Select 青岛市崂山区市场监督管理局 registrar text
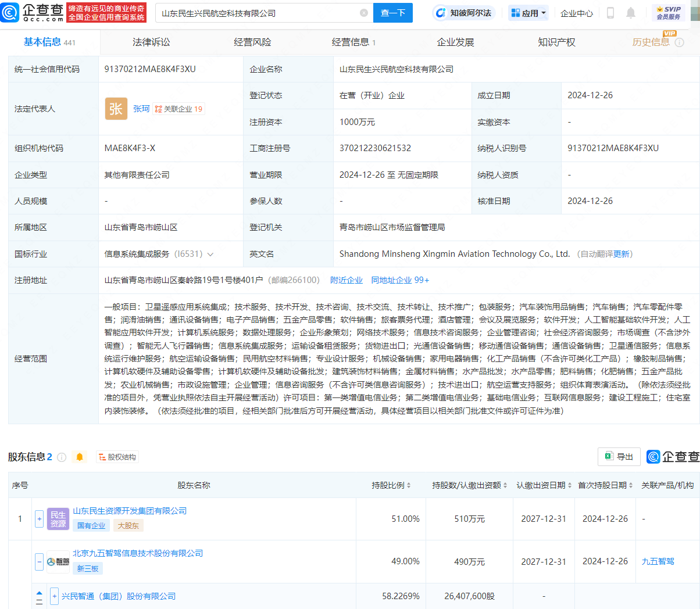The width and height of the screenshot is (700, 609). (392, 227)
